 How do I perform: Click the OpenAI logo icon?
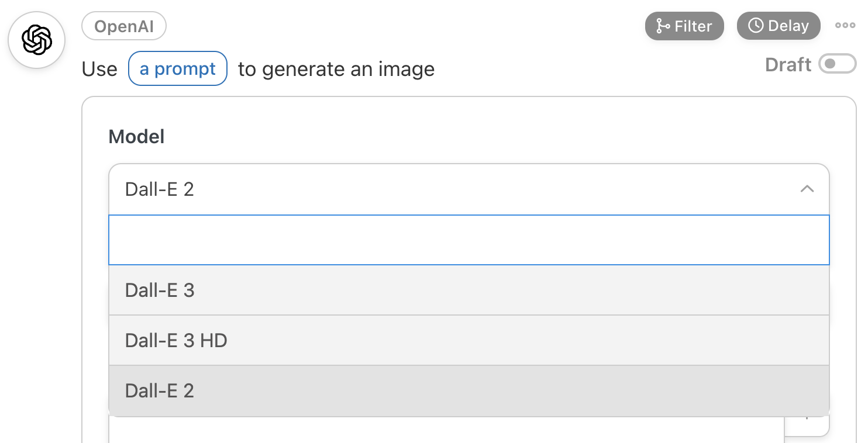click(x=37, y=40)
